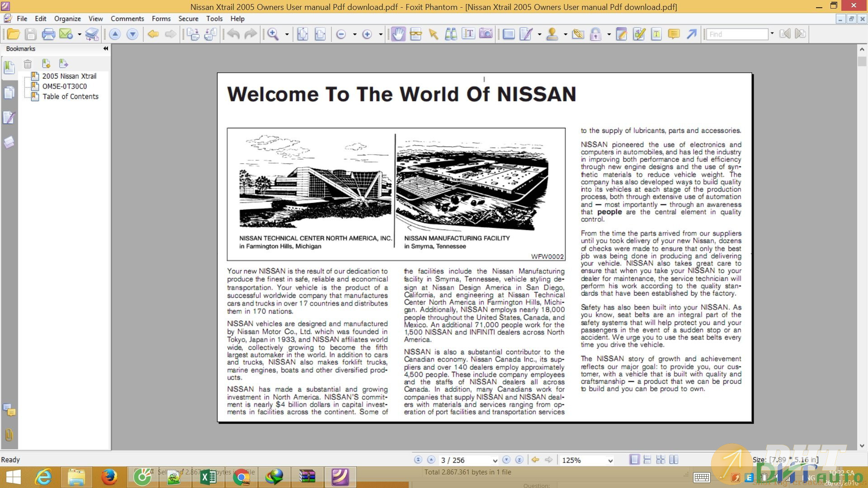Open the Comments panel in left sidebar
The height and width of the screenshot is (488, 868).
[x=9, y=410]
